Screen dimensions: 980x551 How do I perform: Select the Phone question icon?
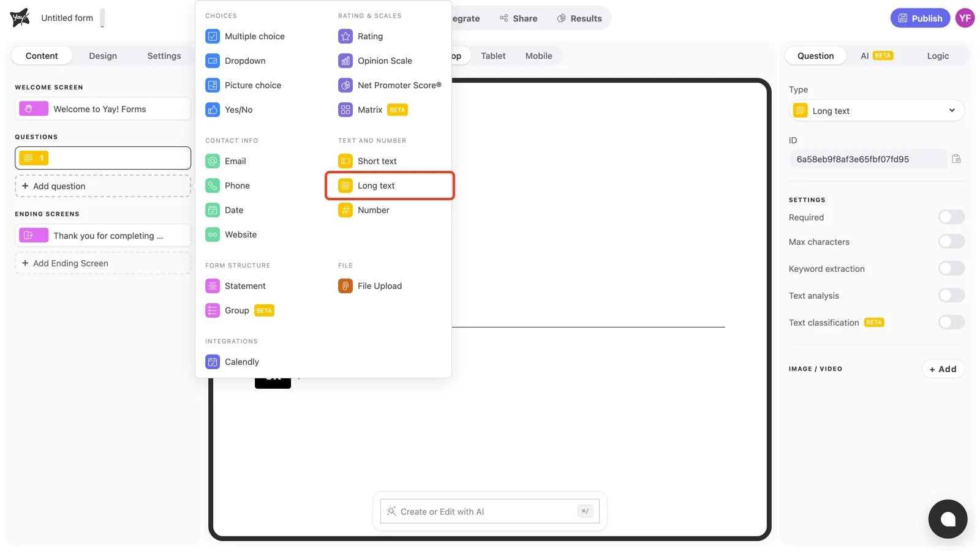213,186
